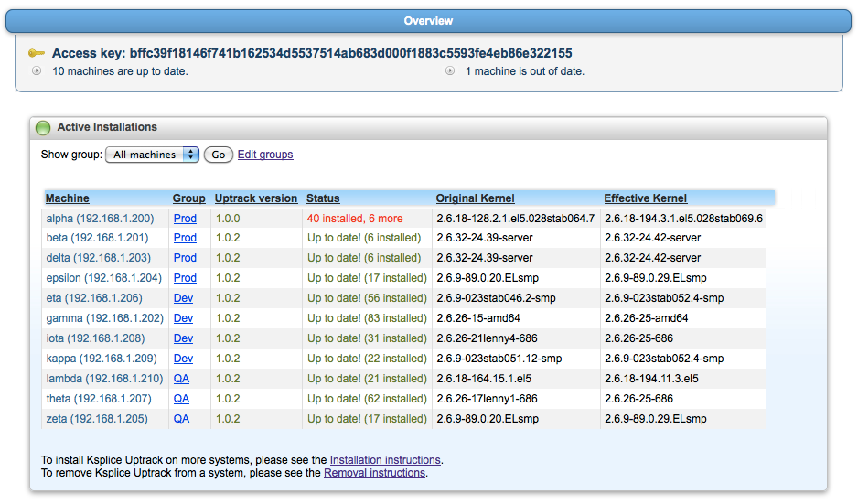Image resolution: width=858 pixels, height=504 pixels.
Task: Open the All machines group dropdown
Action: pyautogui.click(x=152, y=155)
